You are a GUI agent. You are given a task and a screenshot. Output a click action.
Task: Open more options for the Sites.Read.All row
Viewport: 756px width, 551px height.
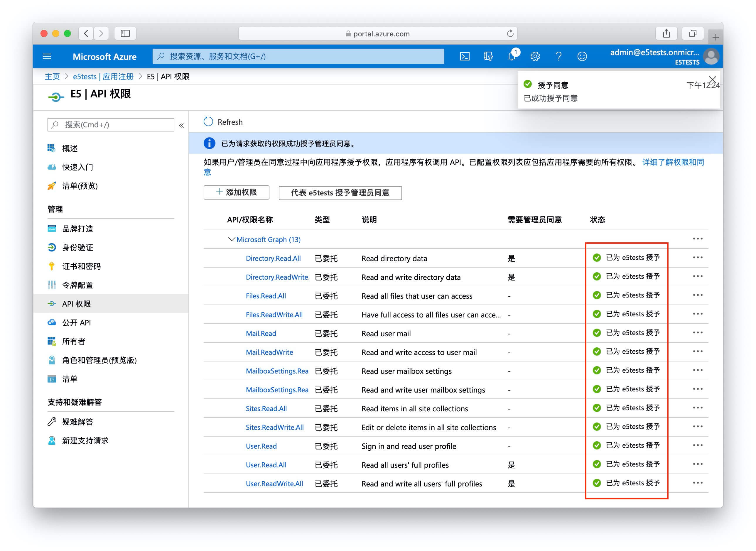coord(698,408)
